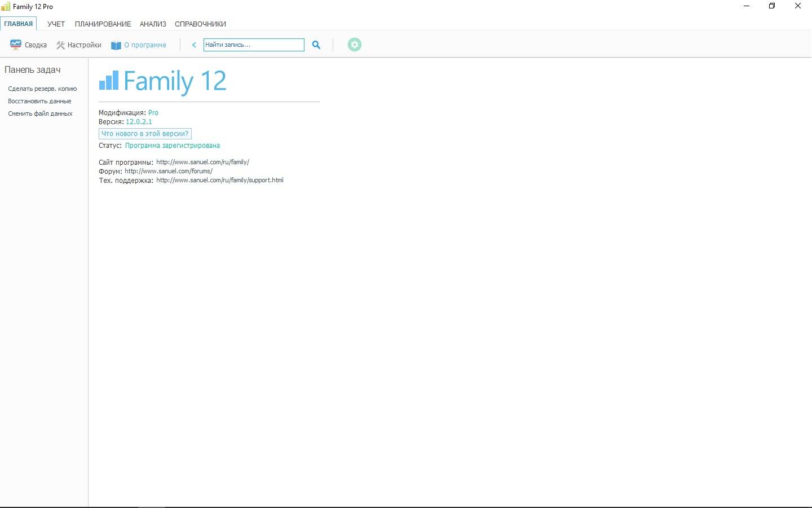Image resolution: width=812 pixels, height=508 pixels.
Task: Switch to the ГЛАВНАЯ tab
Action: point(19,24)
